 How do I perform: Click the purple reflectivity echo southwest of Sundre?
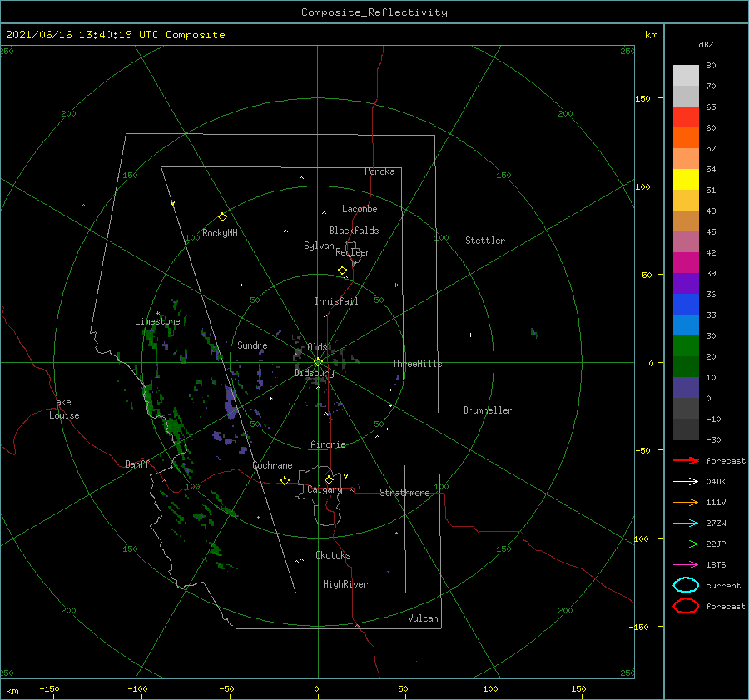[x=231, y=403]
